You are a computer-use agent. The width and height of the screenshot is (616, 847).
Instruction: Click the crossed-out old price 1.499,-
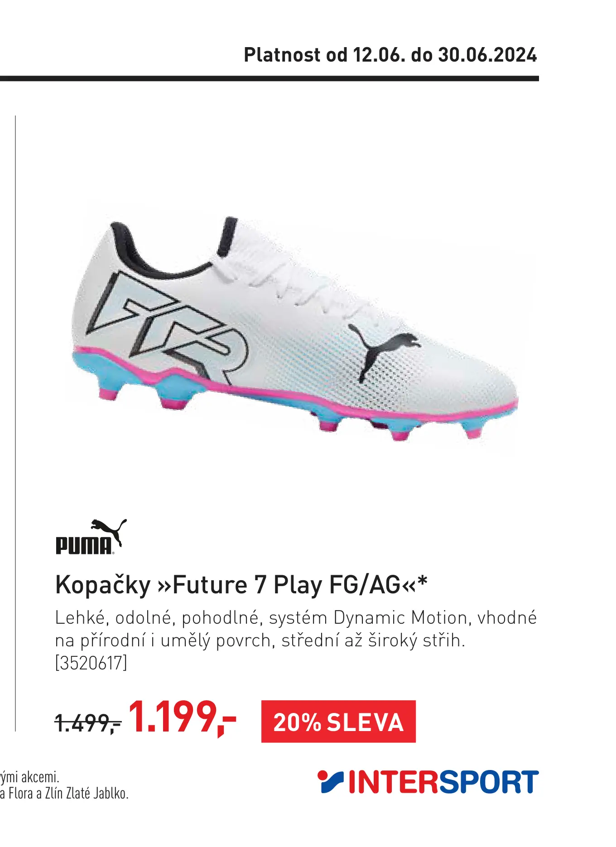coord(88,722)
